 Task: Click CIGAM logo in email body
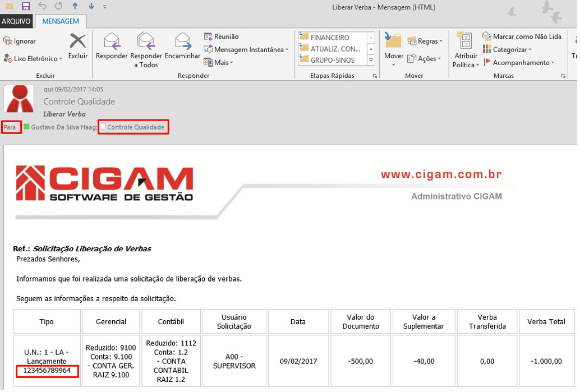point(104,184)
